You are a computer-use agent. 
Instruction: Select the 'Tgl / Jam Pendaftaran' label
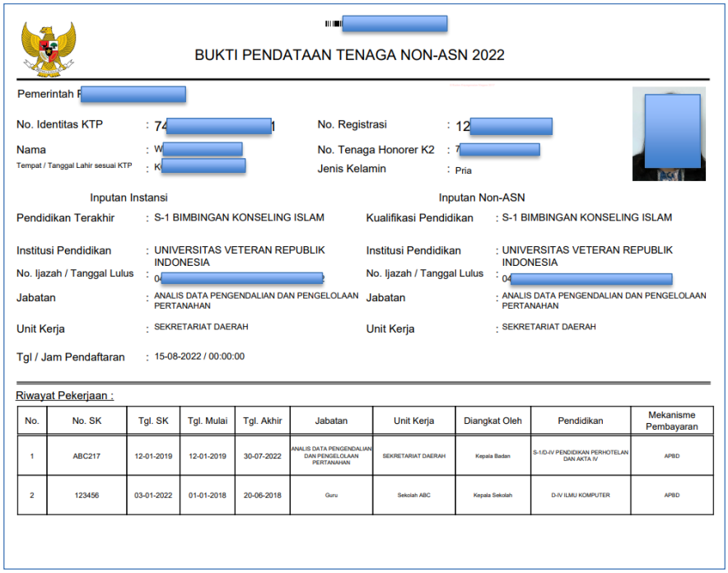pyautogui.click(x=71, y=356)
